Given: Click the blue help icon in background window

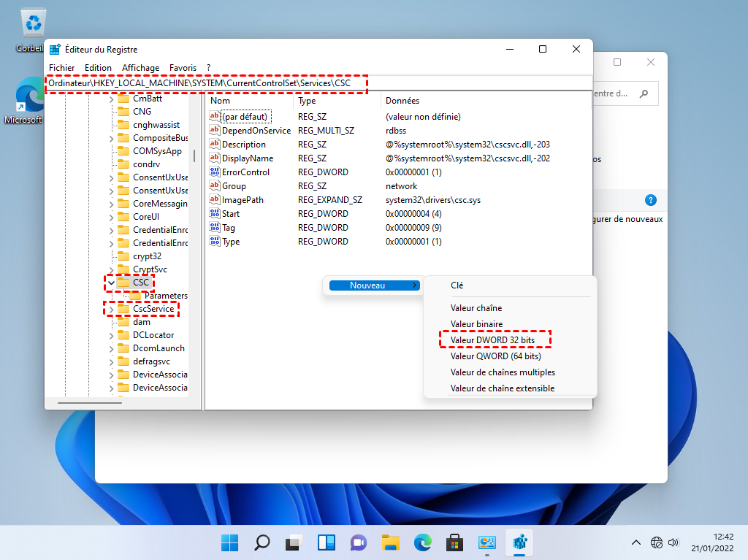Looking at the screenshot, I should 650,200.
